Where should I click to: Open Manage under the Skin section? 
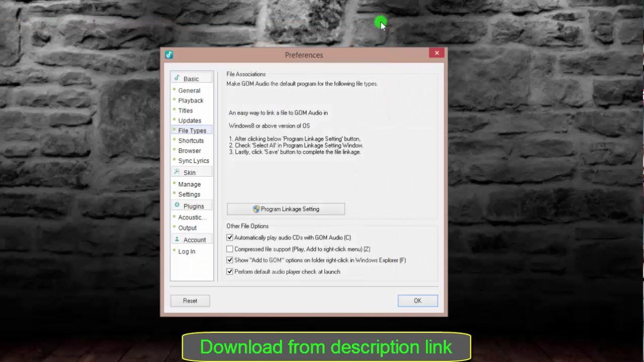tap(189, 185)
